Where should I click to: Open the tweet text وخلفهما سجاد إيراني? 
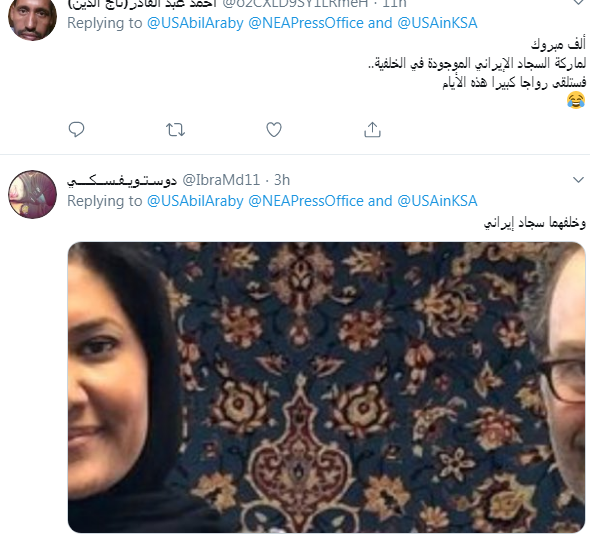coord(535,223)
